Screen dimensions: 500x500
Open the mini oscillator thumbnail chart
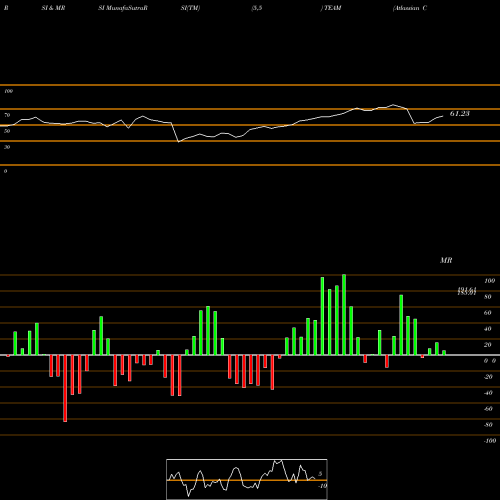tap(247, 479)
